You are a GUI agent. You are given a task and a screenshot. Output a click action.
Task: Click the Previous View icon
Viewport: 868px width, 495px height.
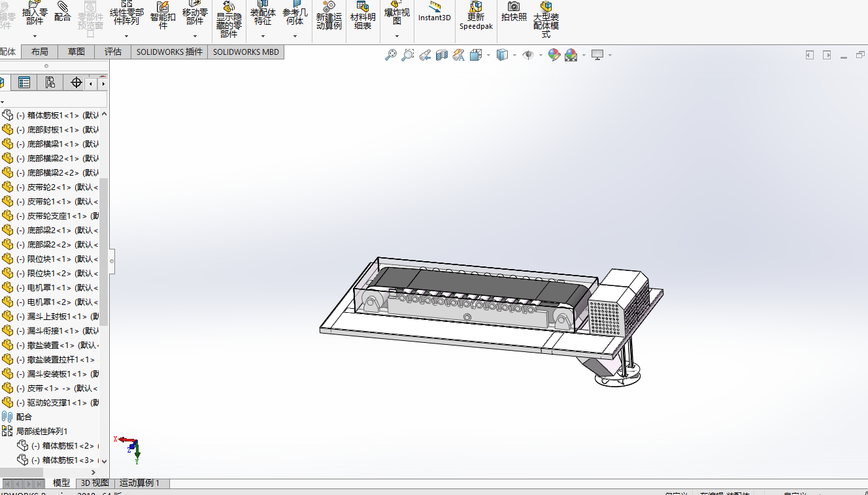click(425, 56)
